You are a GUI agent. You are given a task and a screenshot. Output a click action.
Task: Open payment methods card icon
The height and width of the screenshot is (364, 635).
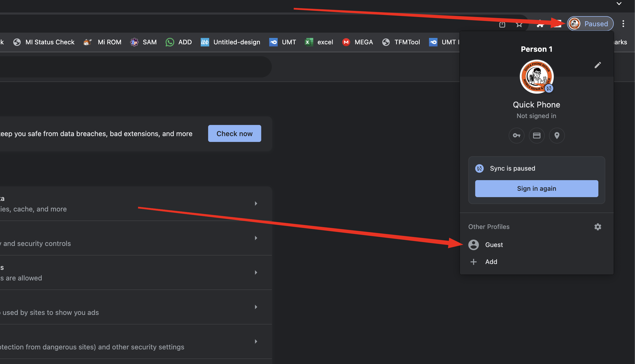pyautogui.click(x=537, y=136)
